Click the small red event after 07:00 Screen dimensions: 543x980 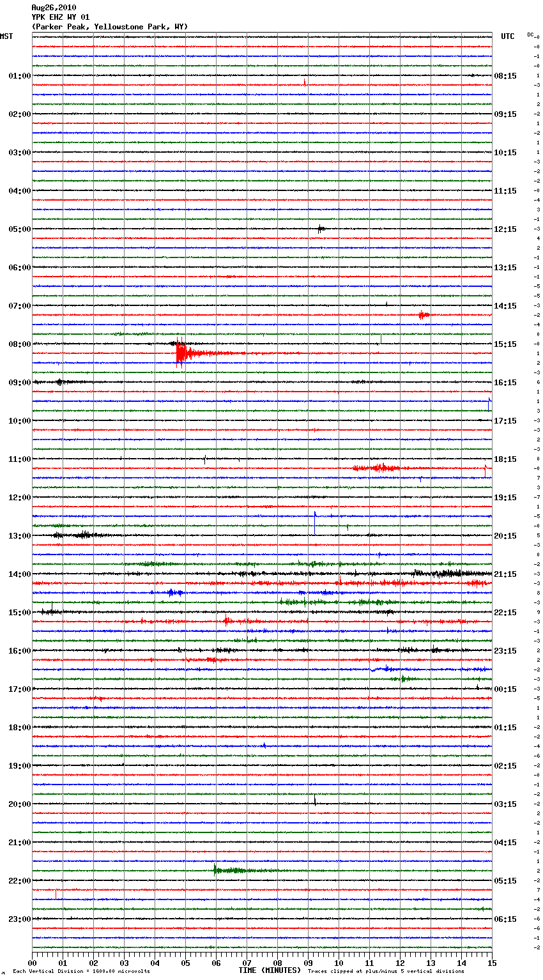(424, 315)
